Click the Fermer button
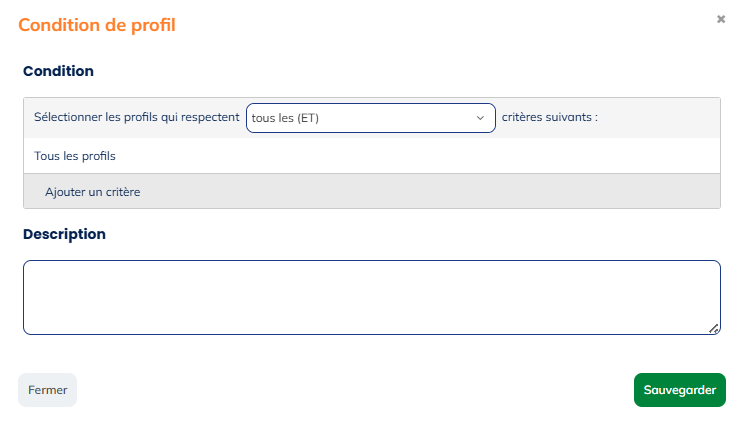Screen dimensions: 744x425 [47, 390]
